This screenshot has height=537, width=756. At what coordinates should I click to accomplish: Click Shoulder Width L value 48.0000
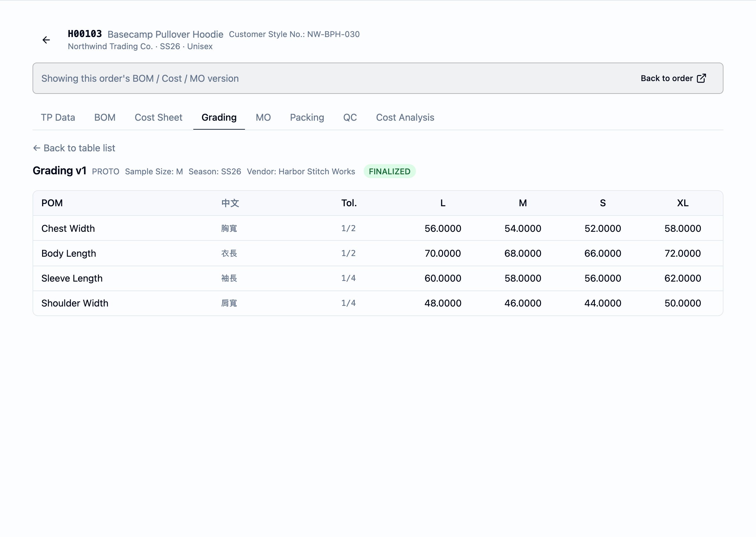point(443,303)
